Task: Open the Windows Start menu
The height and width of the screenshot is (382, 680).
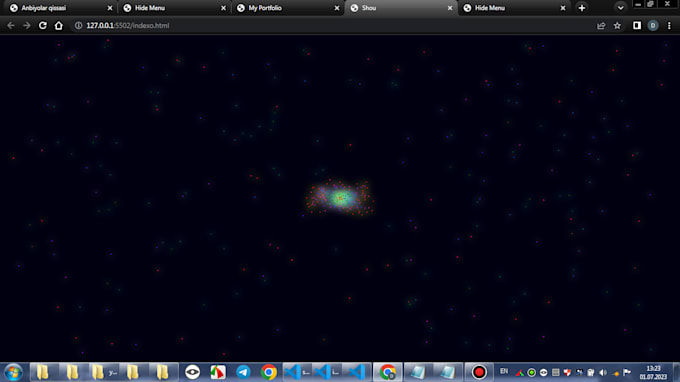Action: click(x=13, y=372)
